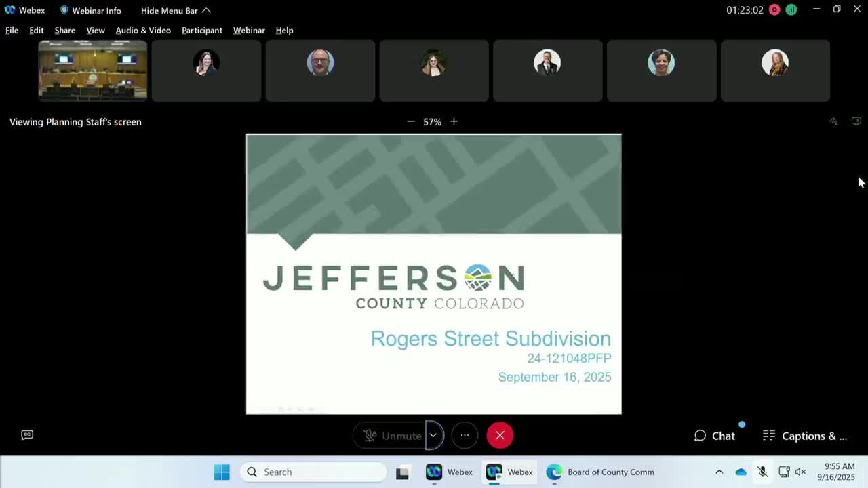The width and height of the screenshot is (868, 488).
Task: Open Task View on the taskbar
Action: [x=402, y=472]
